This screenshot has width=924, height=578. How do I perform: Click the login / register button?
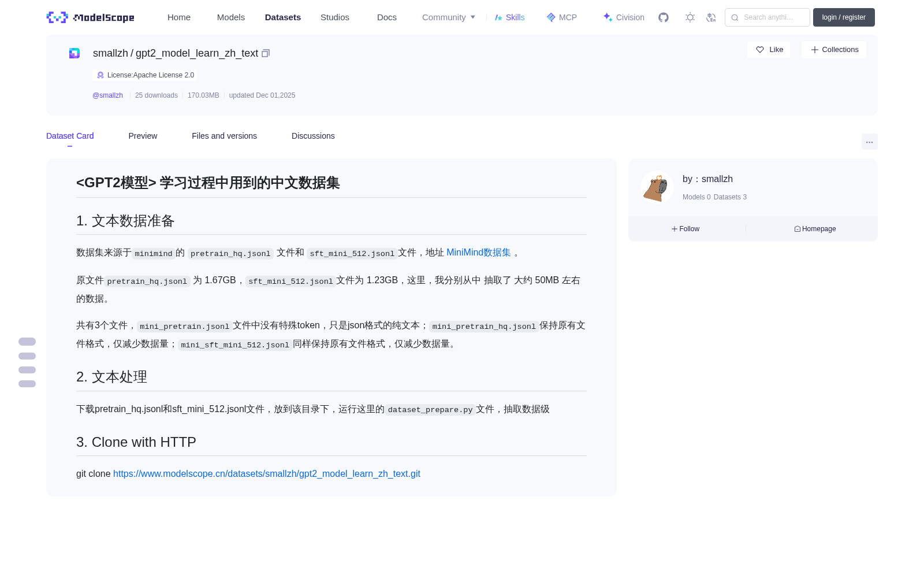(x=844, y=17)
